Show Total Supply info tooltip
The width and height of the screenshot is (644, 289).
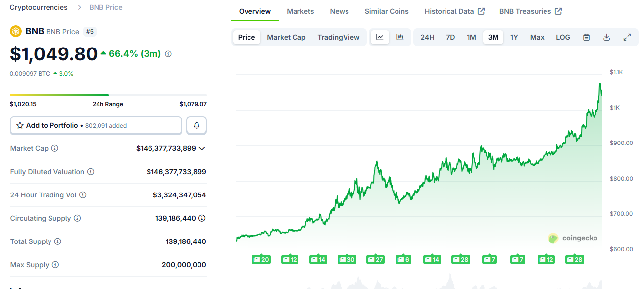click(58, 241)
